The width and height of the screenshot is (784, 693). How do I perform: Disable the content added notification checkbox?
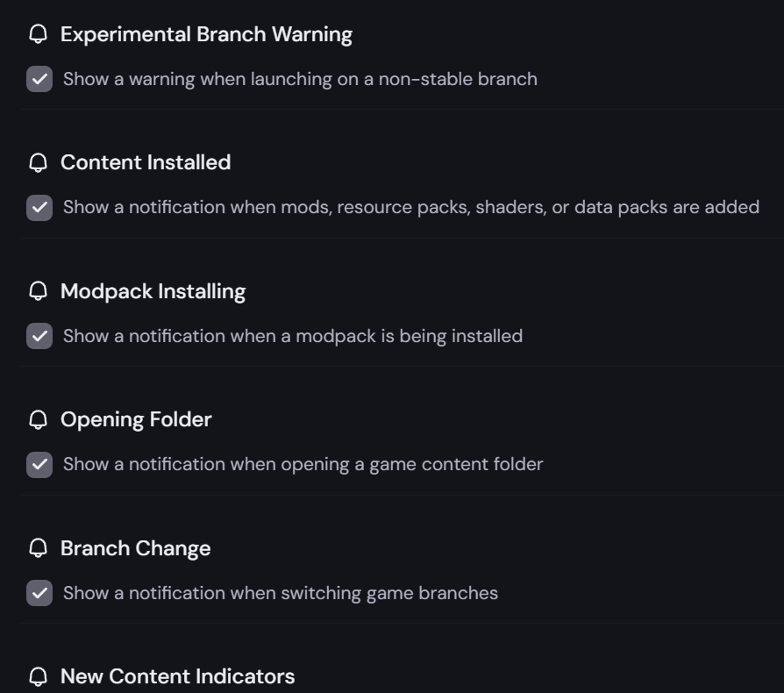(39, 207)
